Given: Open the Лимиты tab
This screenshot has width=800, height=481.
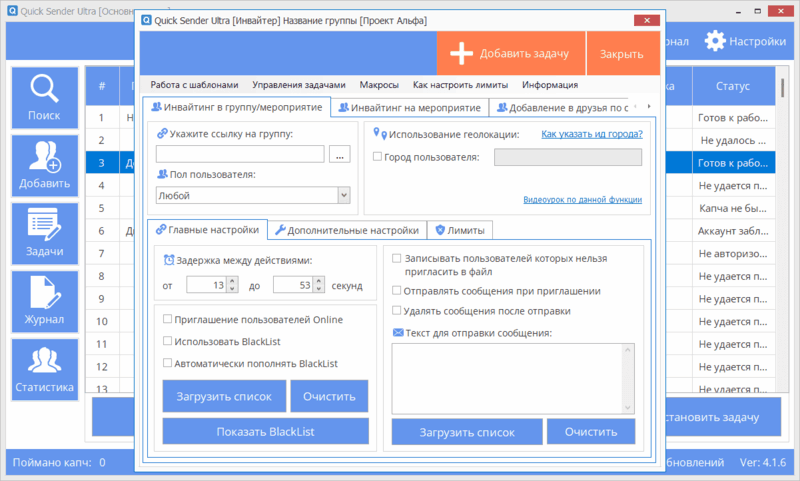Looking at the screenshot, I should 460,230.
